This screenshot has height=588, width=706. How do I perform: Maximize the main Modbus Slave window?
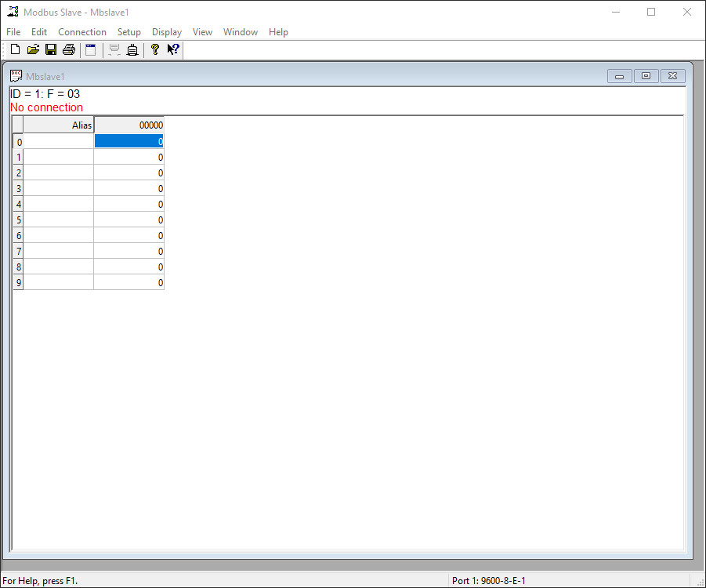(x=651, y=12)
